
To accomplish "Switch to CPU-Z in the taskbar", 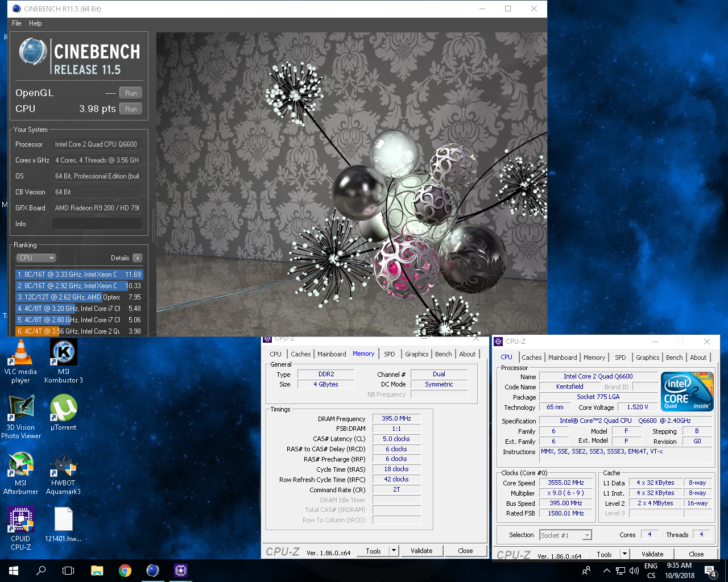I will tap(181, 571).
